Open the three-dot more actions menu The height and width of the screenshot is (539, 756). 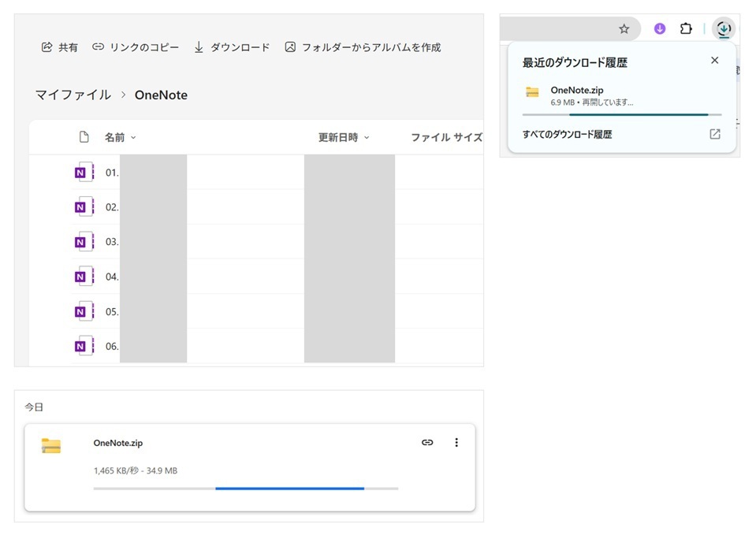pyautogui.click(x=456, y=443)
